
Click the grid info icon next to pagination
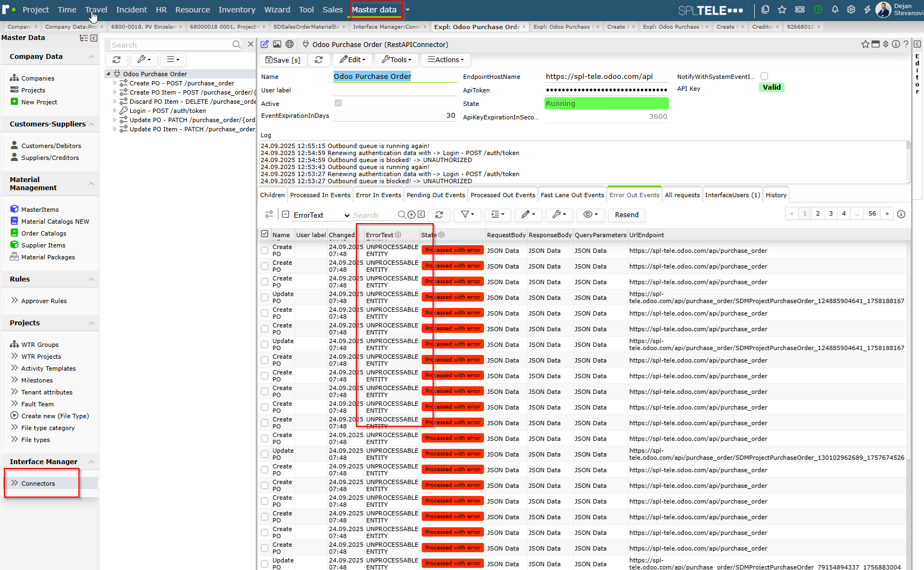click(901, 214)
